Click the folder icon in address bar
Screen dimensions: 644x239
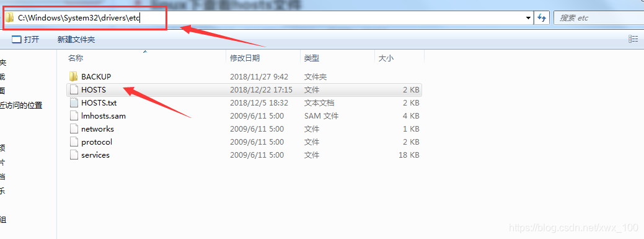[9, 17]
